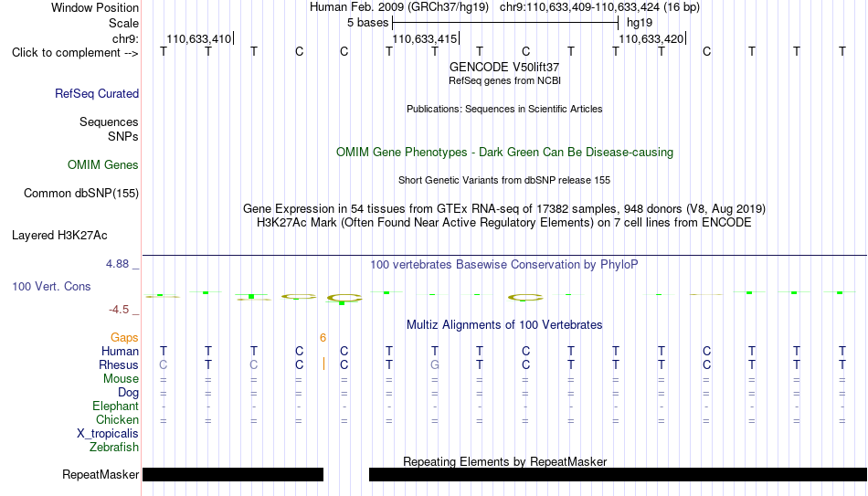Click the -4.5 PhyloP lower scale value
This screenshot has width=868, height=496.
click(x=119, y=310)
